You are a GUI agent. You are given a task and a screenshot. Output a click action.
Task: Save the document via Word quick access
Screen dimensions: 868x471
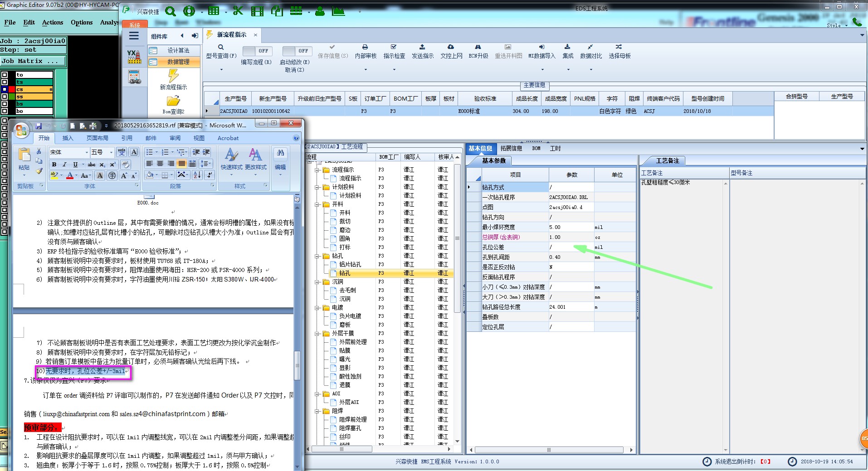(39, 126)
